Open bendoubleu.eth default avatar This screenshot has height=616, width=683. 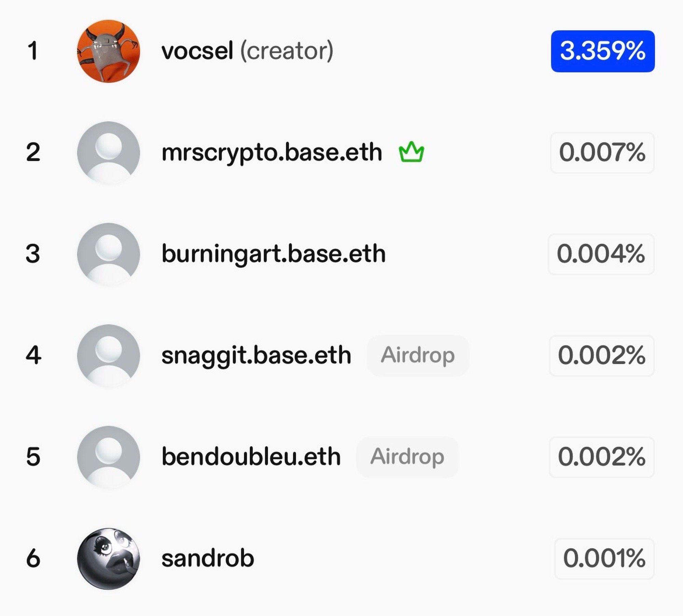(x=109, y=457)
